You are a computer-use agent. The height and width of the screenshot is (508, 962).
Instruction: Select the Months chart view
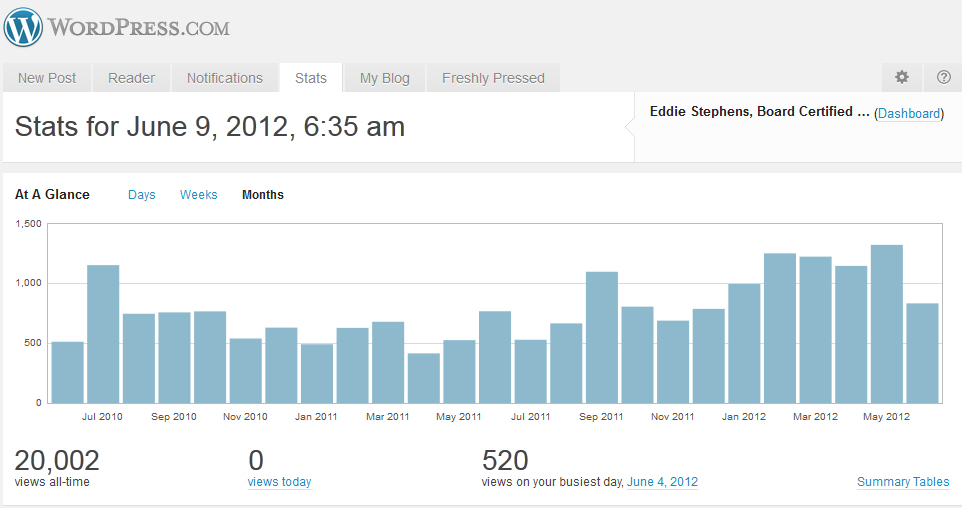coord(263,195)
